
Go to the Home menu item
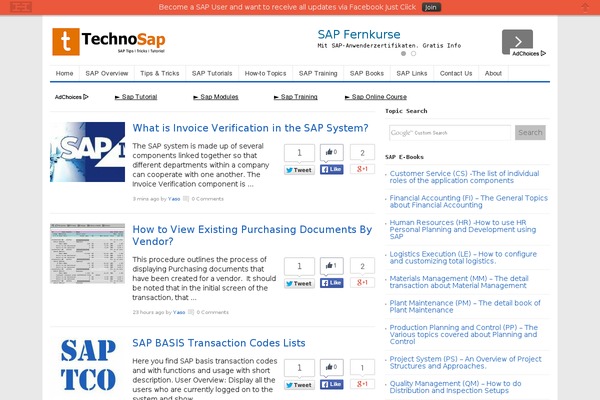tap(64, 73)
